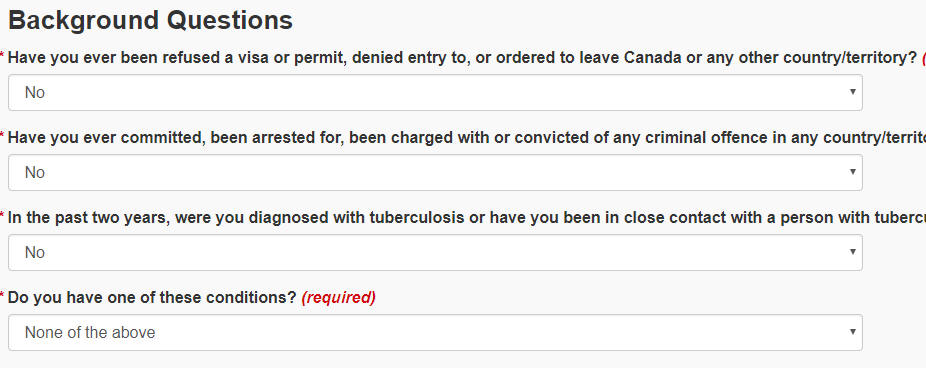Click the 'Have you ever been refused a visa' label
Viewport: 926px width, 368px height.
coord(462,58)
